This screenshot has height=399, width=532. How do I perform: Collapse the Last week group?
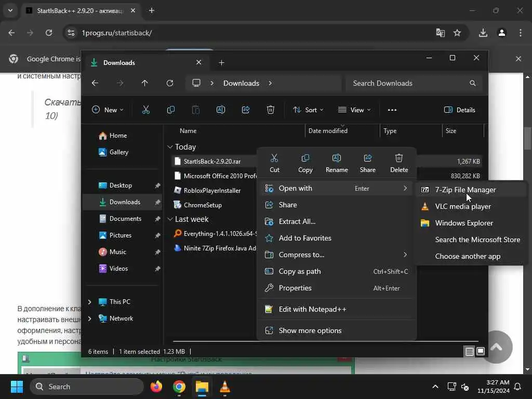(170, 219)
